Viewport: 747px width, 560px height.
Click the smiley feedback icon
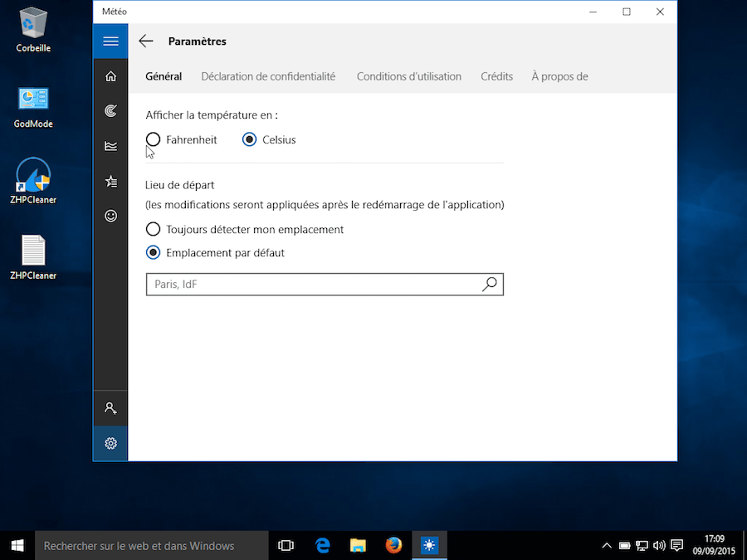[x=110, y=216]
